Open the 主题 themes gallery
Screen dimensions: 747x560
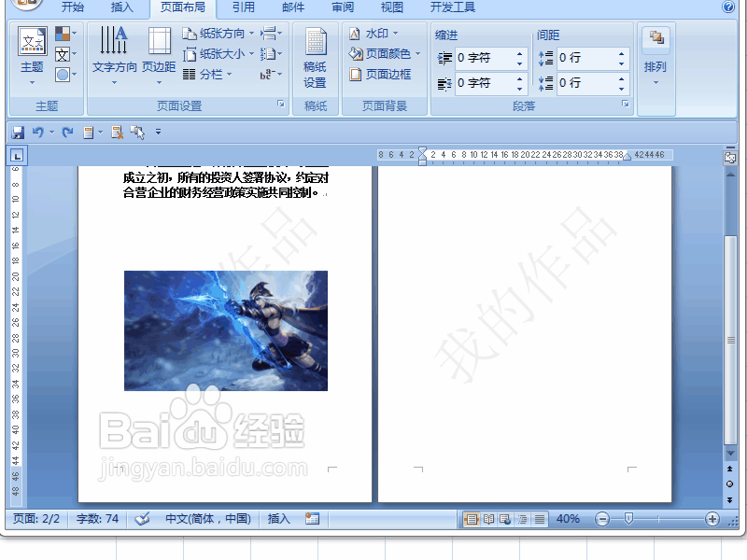click(32, 56)
